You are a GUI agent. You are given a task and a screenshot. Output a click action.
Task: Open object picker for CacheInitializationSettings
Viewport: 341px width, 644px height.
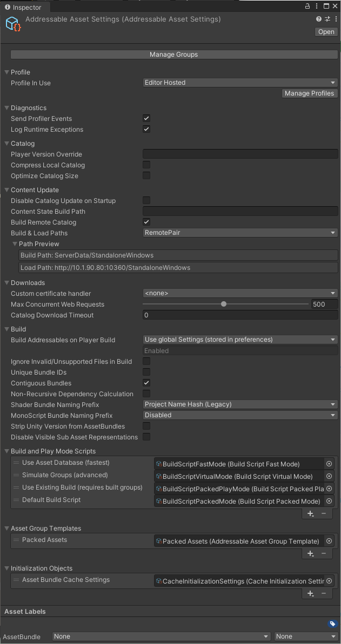[x=329, y=581]
